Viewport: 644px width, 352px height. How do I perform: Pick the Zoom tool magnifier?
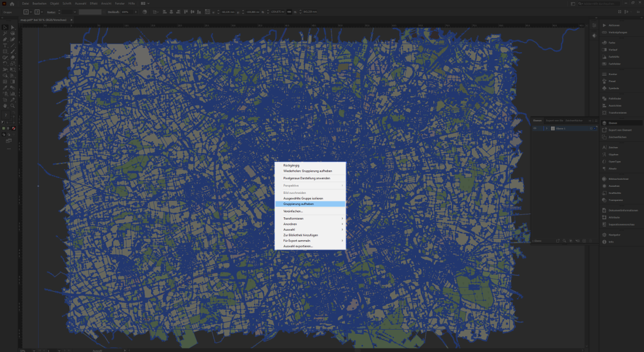12,106
